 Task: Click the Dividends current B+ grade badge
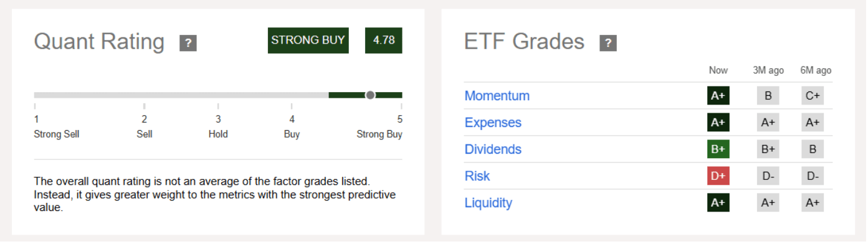coord(718,149)
